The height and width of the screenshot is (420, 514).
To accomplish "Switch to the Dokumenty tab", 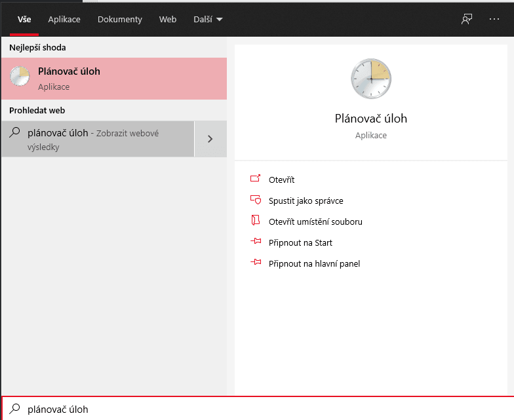I will [120, 20].
